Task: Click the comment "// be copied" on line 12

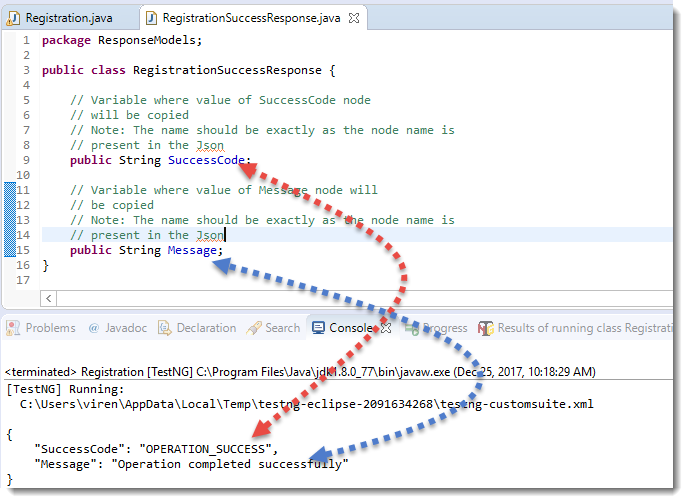Action: pyautogui.click(x=112, y=205)
